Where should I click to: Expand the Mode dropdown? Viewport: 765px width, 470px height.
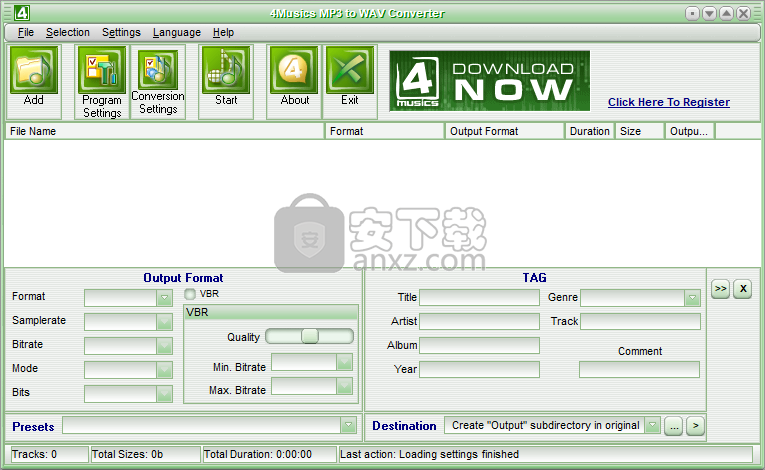pyautogui.click(x=164, y=369)
